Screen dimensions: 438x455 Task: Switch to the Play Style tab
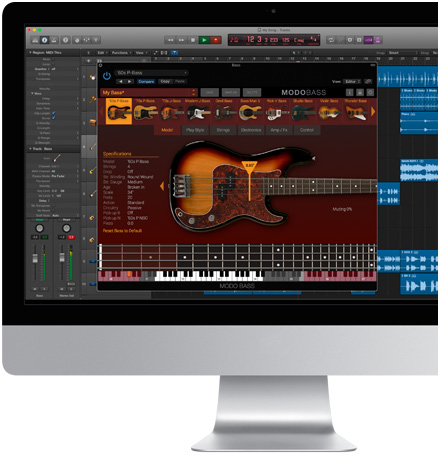point(195,130)
